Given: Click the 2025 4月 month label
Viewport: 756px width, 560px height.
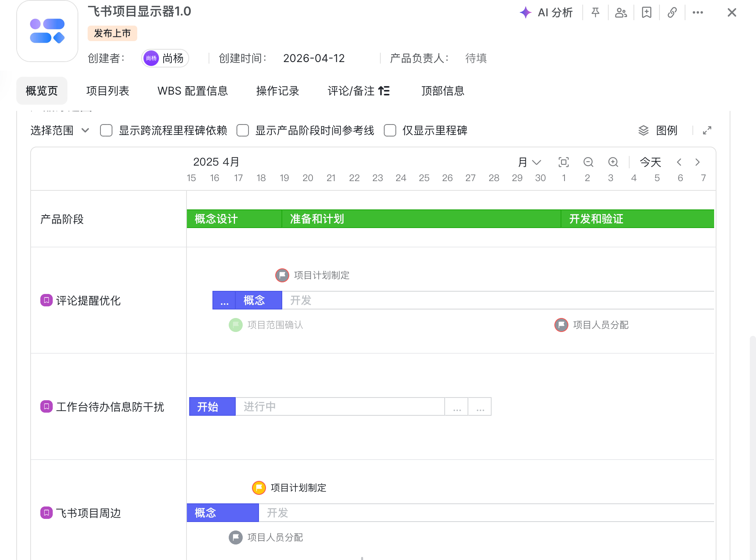Looking at the screenshot, I should click(x=216, y=162).
